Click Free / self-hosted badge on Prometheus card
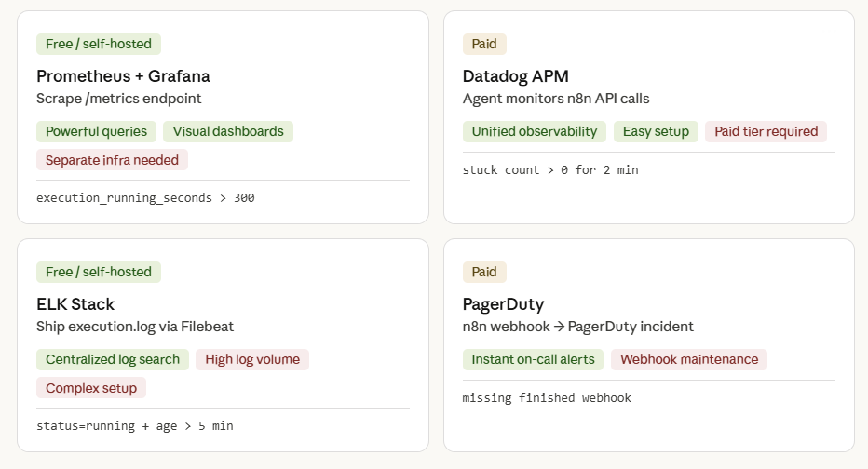Viewport: 868px width, 469px height. pos(99,44)
